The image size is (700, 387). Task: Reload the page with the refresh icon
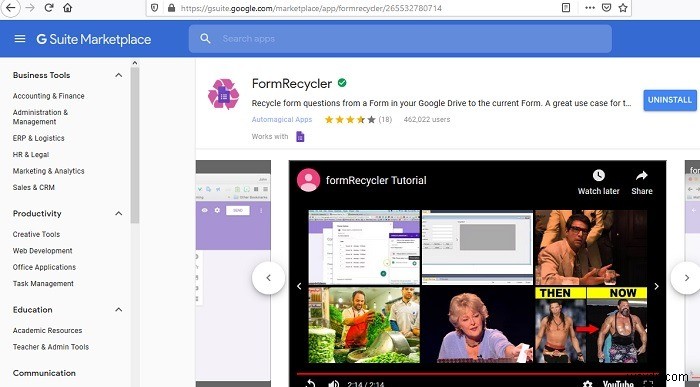(49, 8)
